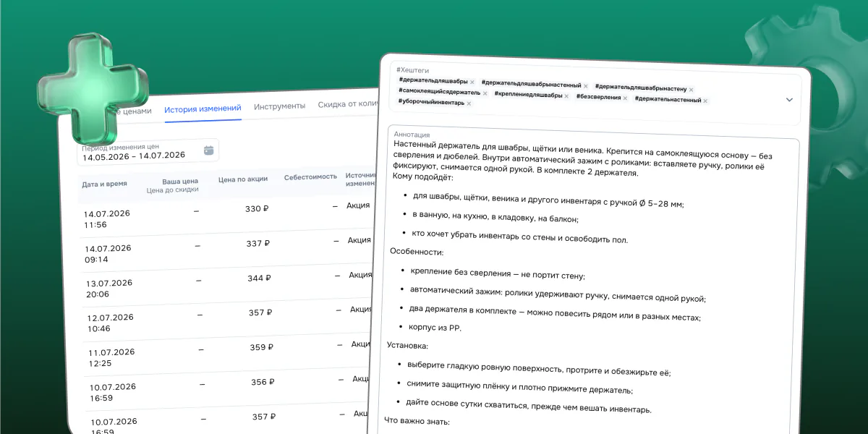
Task: Click the Ваша цена column header
Action: pos(180,181)
